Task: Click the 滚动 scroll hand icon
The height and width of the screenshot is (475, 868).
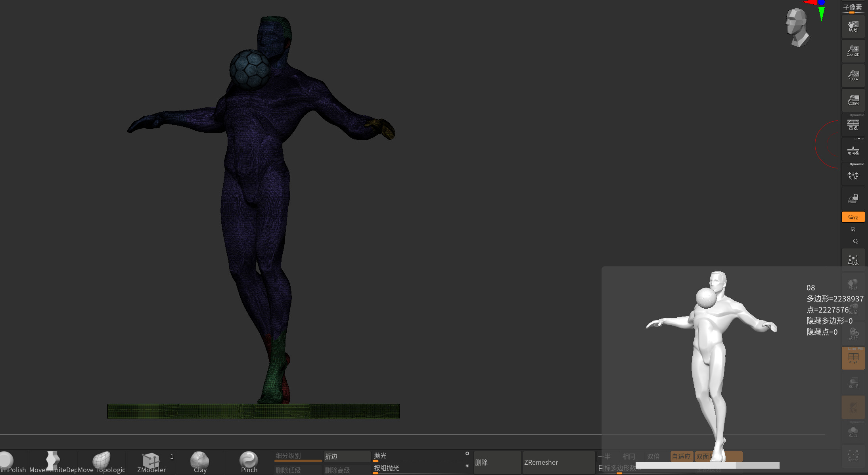Action: [853, 27]
